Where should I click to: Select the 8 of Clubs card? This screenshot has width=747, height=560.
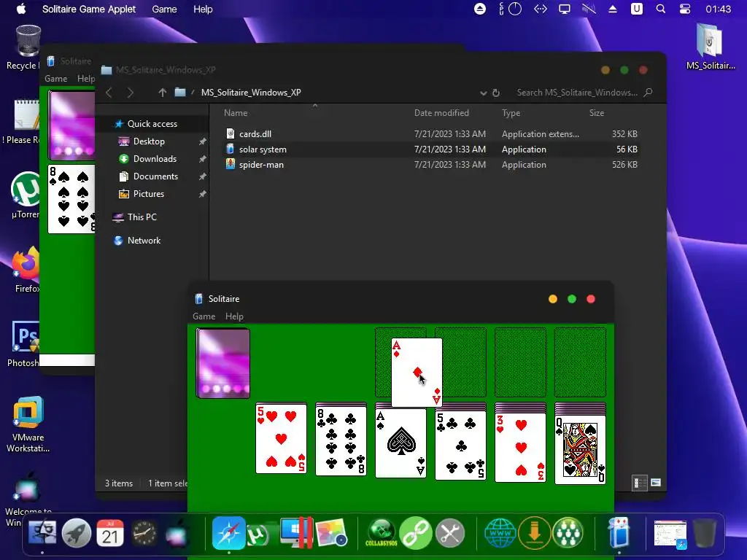(x=341, y=441)
